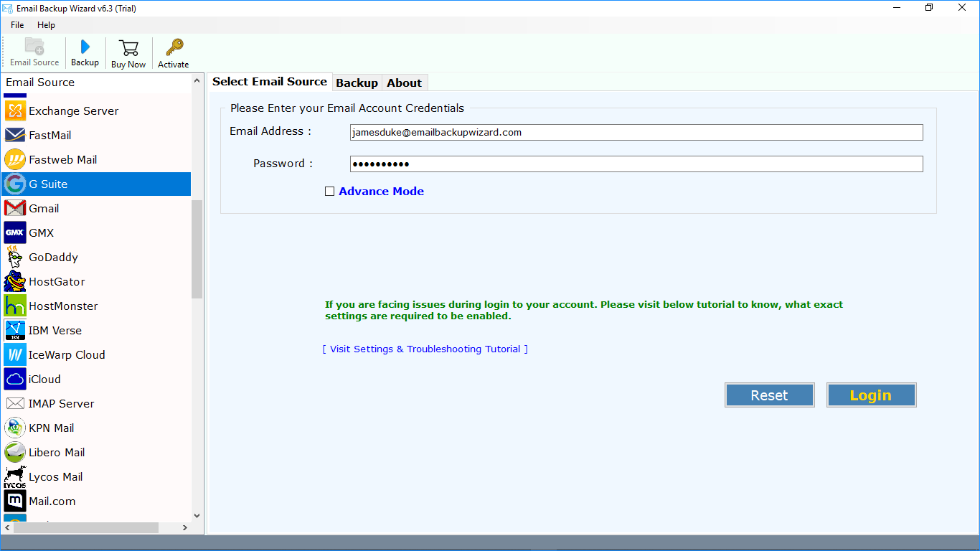
Task: Open the Help menu
Action: tap(46, 25)
